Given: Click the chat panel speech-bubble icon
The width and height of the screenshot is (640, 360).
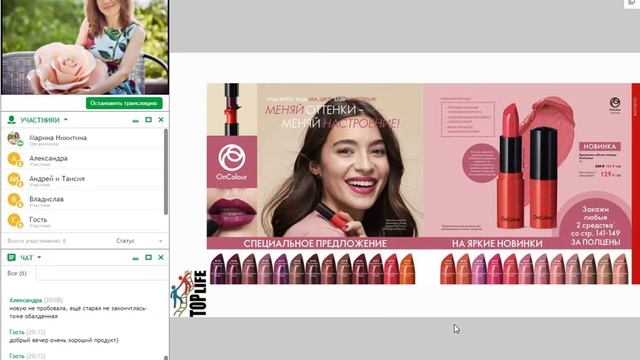Looking at the screenshot, I should click(x=11, y=258).
